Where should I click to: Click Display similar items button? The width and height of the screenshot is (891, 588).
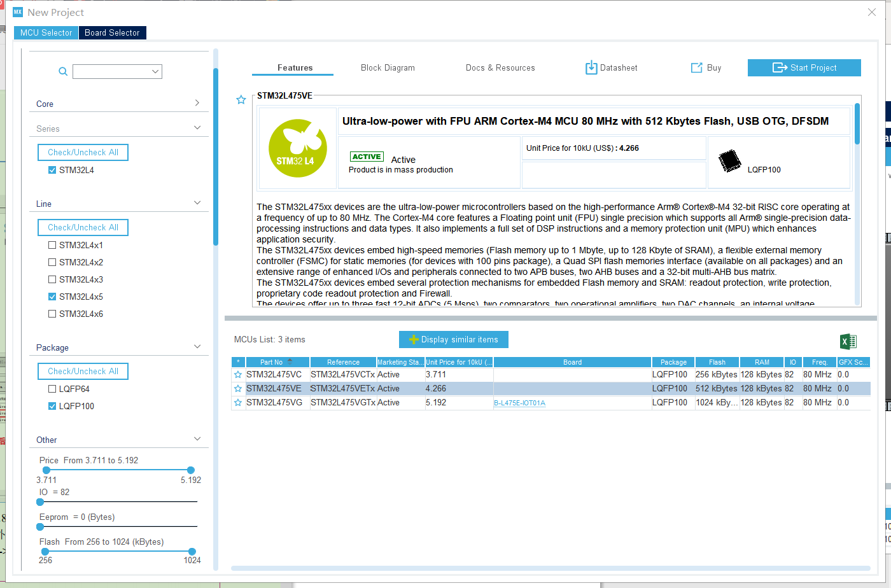(454, 340)
